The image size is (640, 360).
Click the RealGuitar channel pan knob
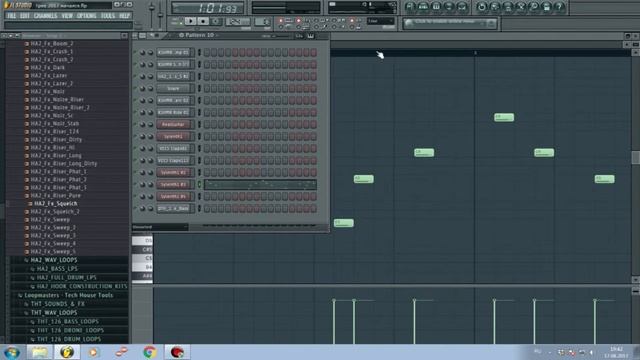click(x=142, y=124)
